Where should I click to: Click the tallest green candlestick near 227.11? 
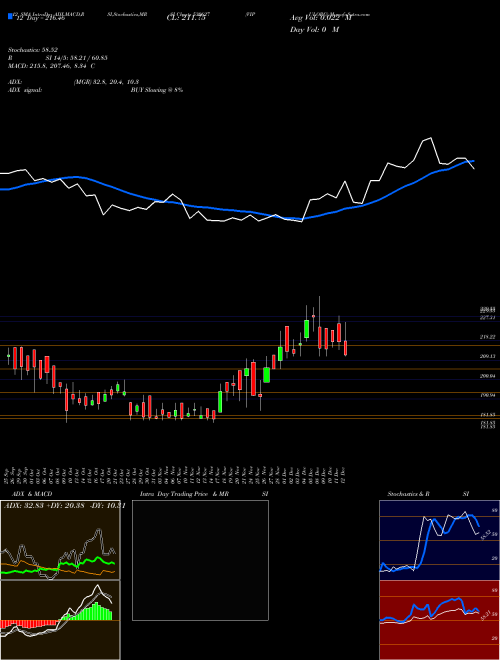pyautogui.click(x=307, y=329)
